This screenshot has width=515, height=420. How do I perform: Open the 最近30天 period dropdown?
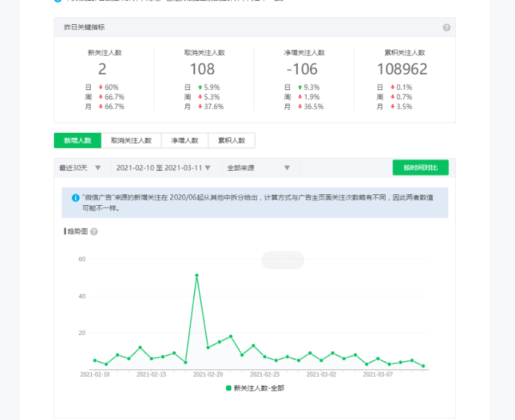(x=83, y=168)
